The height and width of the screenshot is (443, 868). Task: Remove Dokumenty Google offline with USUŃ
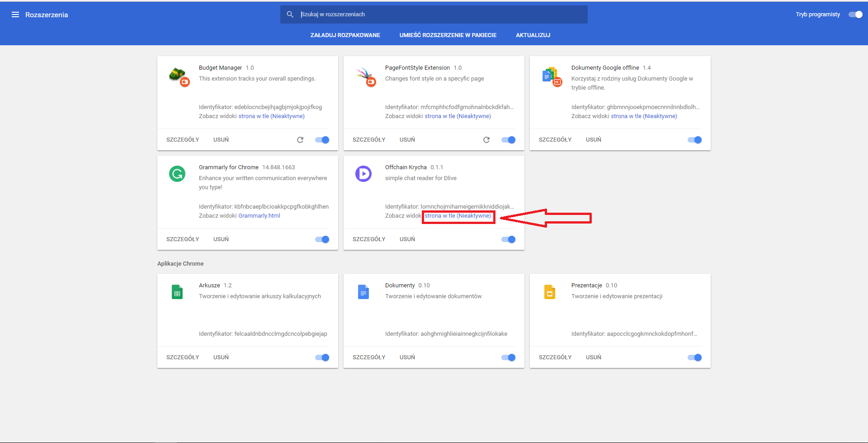click(x=594, y=140)
